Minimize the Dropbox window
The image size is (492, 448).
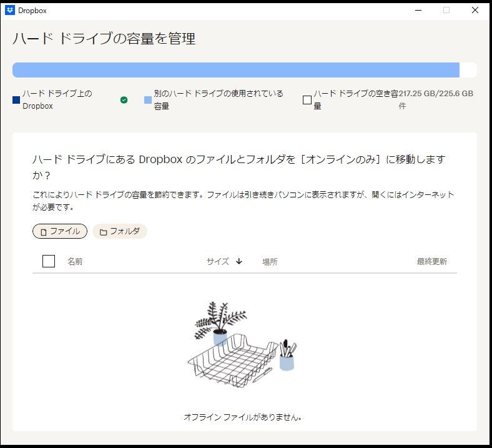point(418,11)
